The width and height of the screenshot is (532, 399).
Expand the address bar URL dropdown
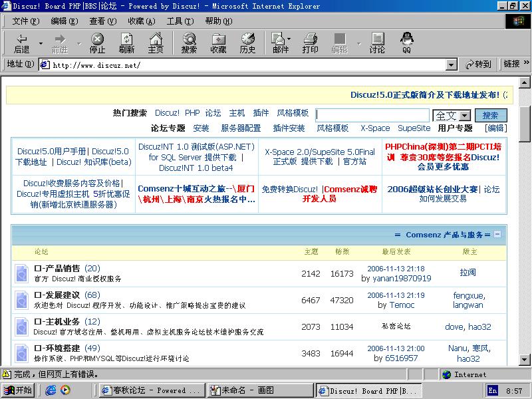[x=451, y=65]
